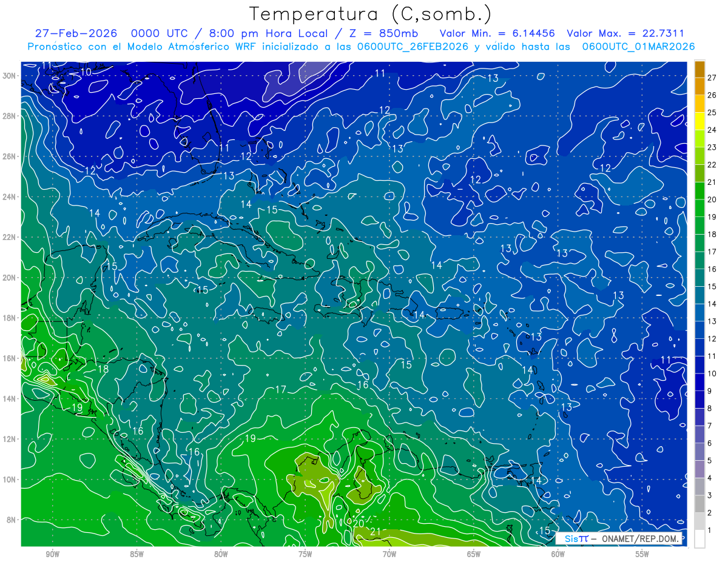The height and width of the screenshot is (562, 728).
Task: Click the '12N' latitude axis label
Action: point(10,439)
